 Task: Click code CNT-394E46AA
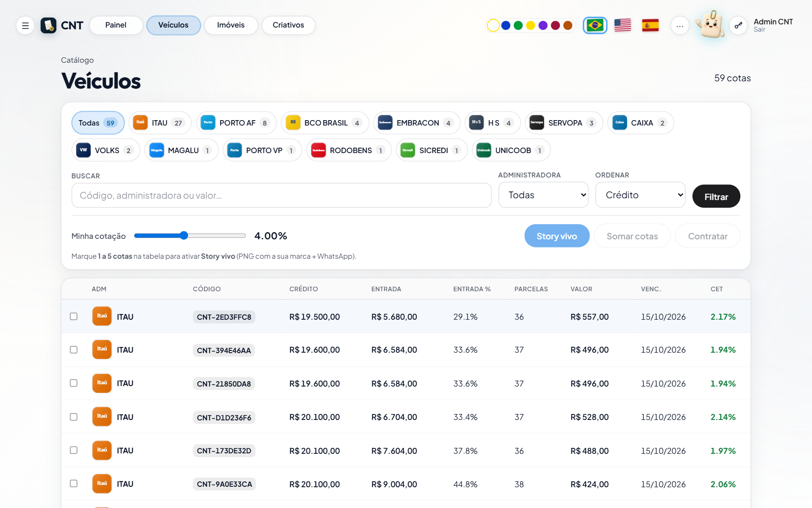pos(224,350)
